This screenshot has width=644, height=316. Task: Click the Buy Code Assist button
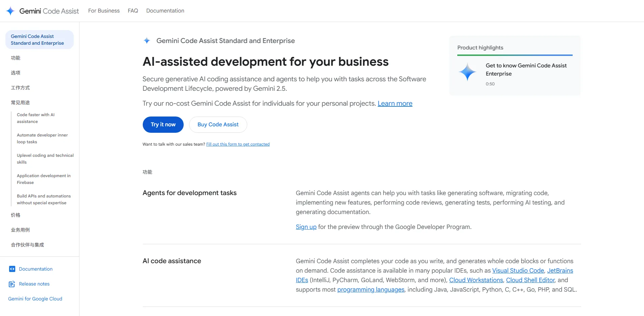[x=218, y=125]
